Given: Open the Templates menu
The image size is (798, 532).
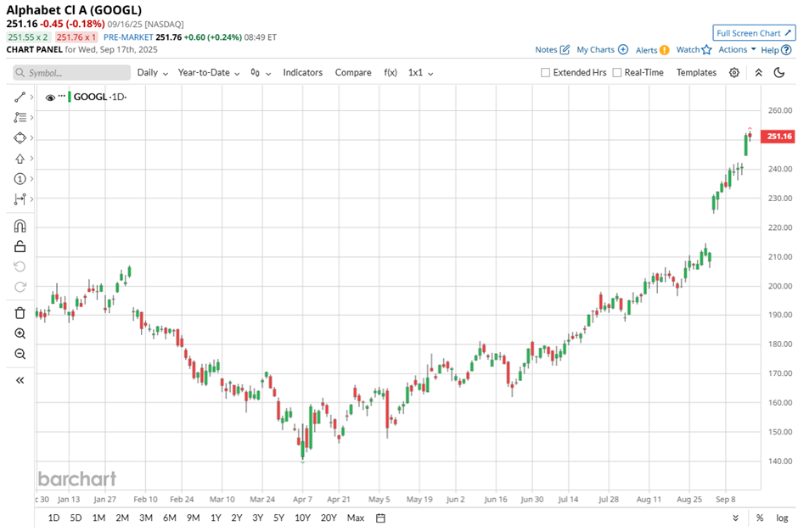Looking at the screenshot, I should [696, 73].
